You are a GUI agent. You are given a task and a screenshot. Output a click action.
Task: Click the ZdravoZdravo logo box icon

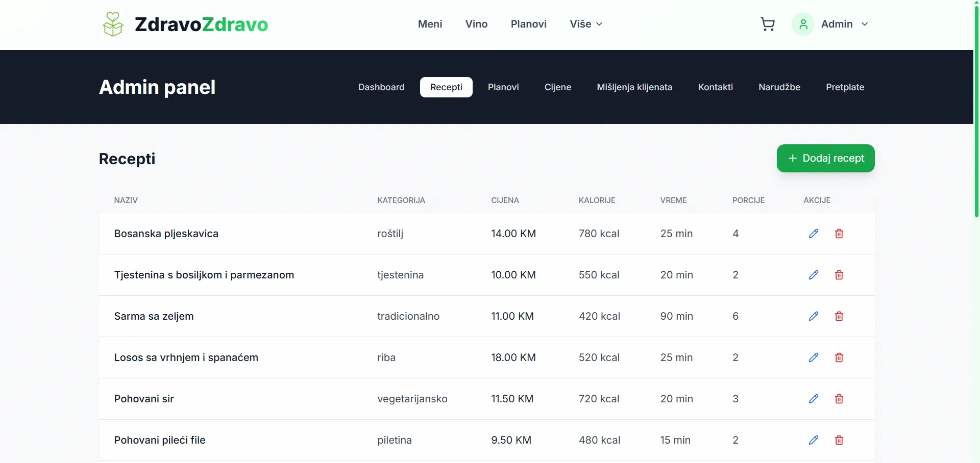coord(113,24)
